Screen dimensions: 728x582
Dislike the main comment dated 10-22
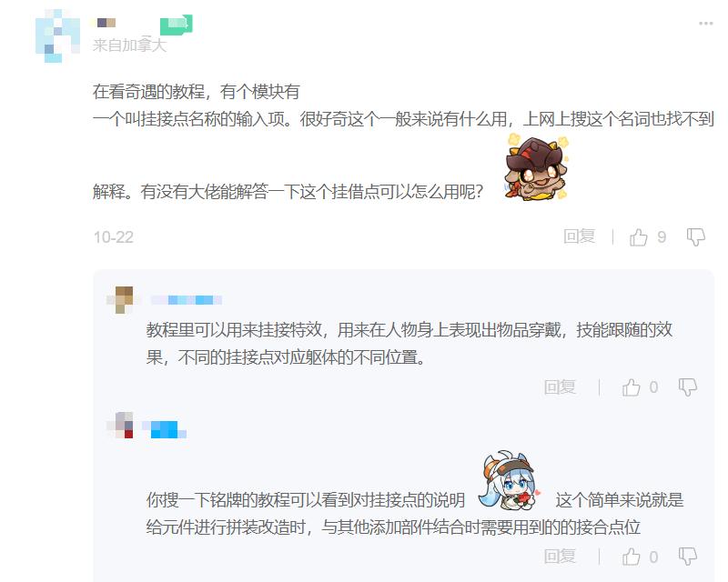coord(696,237)
